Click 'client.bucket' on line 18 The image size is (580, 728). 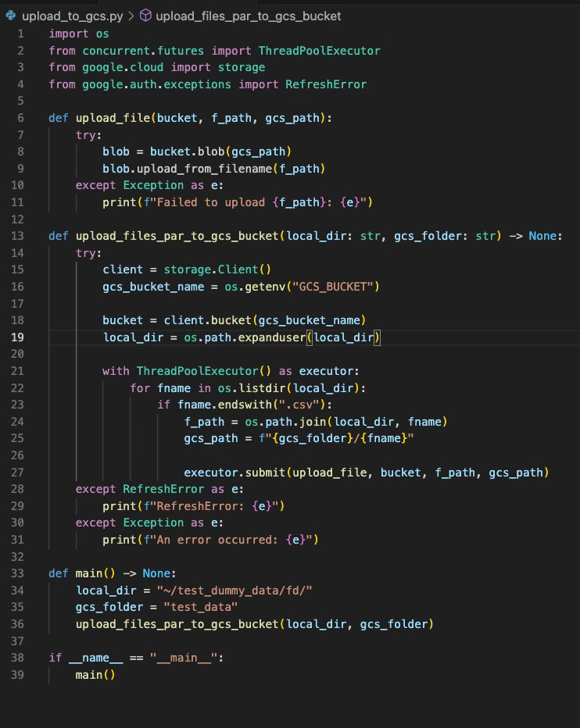[208, 320]
